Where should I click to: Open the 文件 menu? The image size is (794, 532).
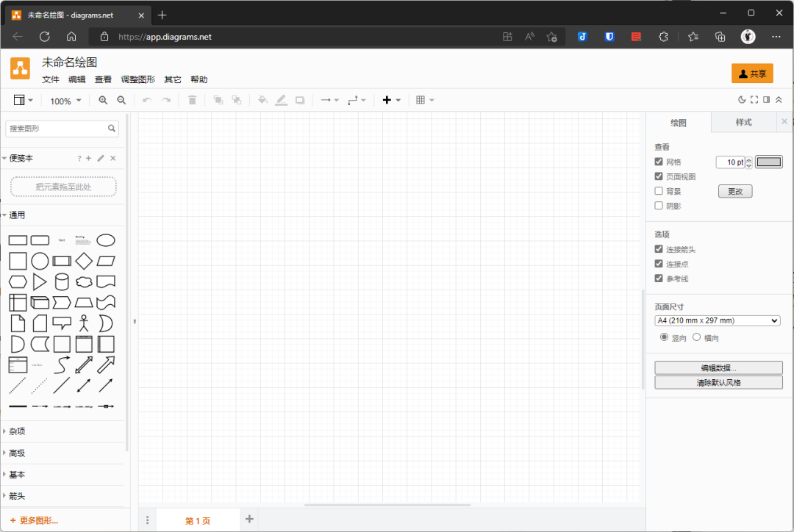(50, 79)
